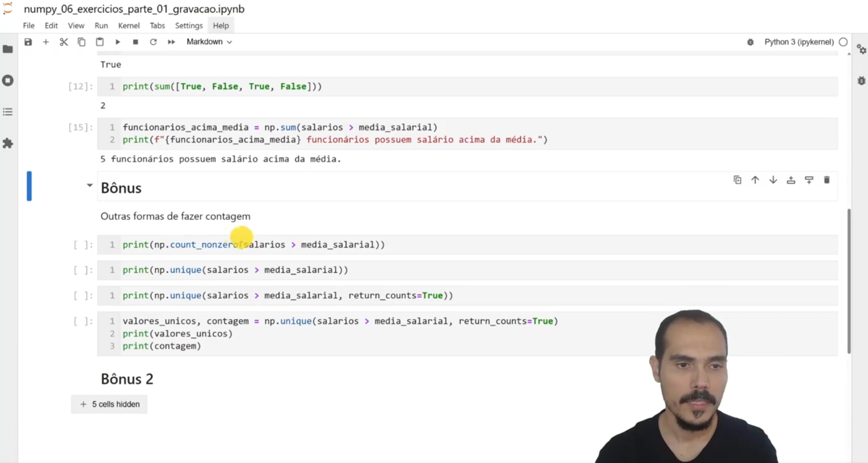This screenshot has width=868, height=463.
Task: Open the Tabs menu
Action: (157, 25)
